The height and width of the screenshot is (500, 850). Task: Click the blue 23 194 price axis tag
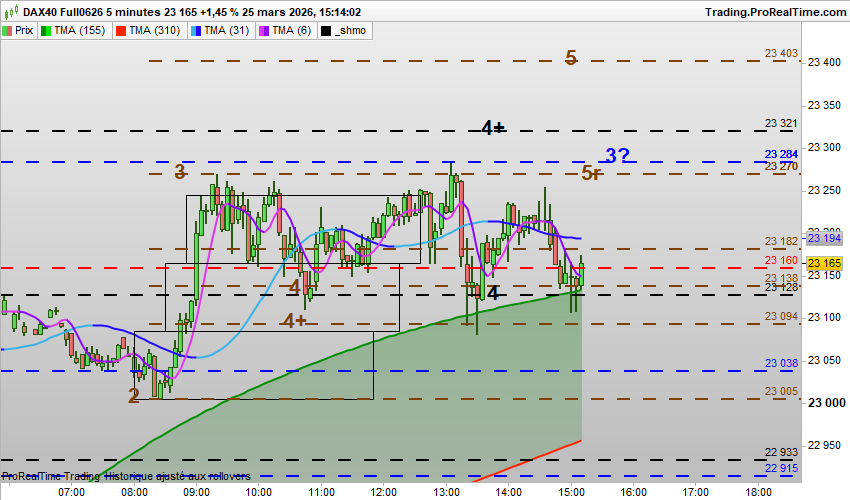tap(824, 238)
